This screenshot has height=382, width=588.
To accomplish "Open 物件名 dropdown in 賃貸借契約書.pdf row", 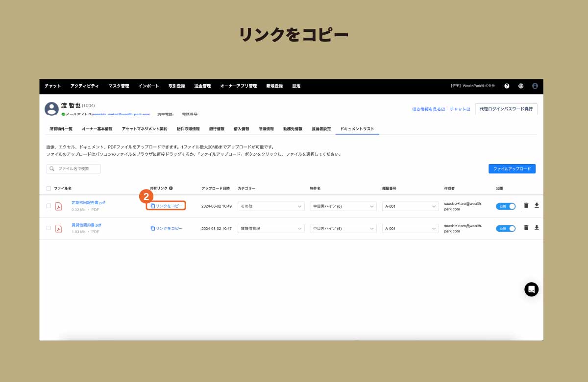I will (343, 228).
